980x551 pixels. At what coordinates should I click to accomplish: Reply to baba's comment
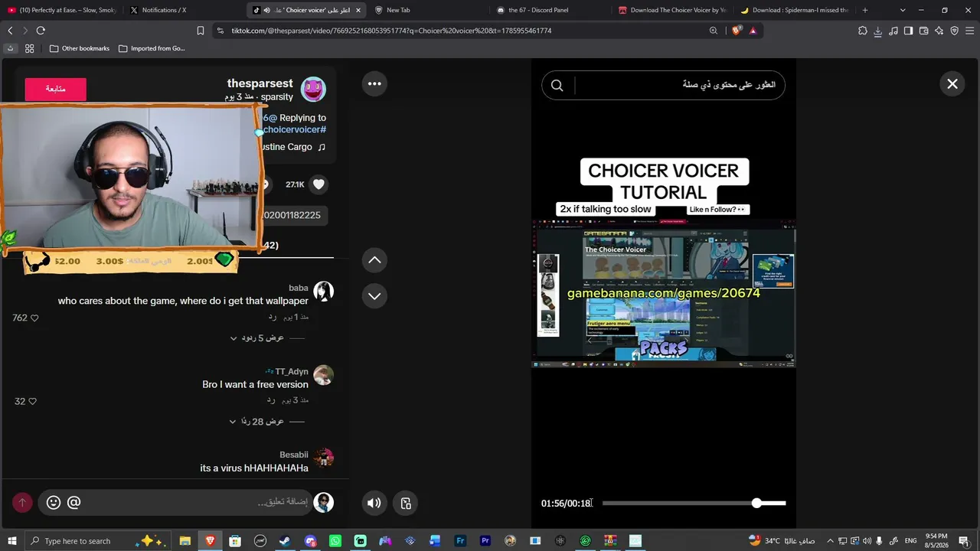click(272, 317)
